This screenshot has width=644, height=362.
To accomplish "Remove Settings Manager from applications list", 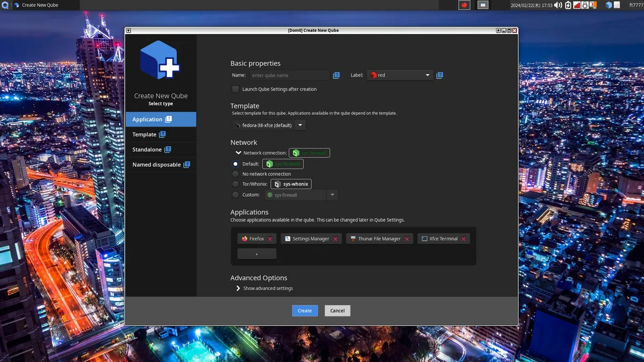I will tap(335, 239).
